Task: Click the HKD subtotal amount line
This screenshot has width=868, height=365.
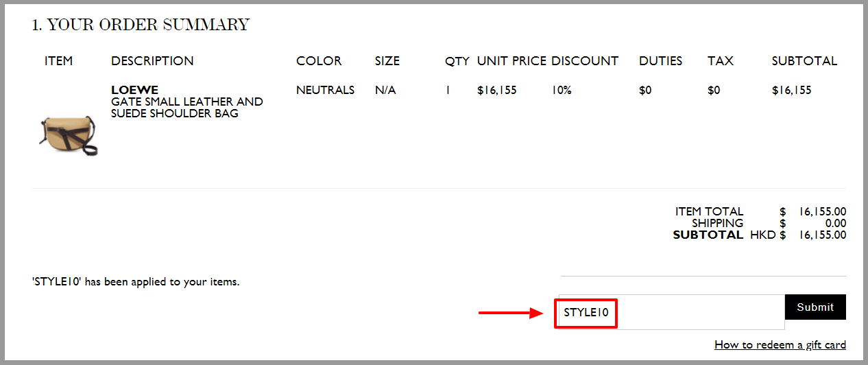Action: [x=760, y=235]
